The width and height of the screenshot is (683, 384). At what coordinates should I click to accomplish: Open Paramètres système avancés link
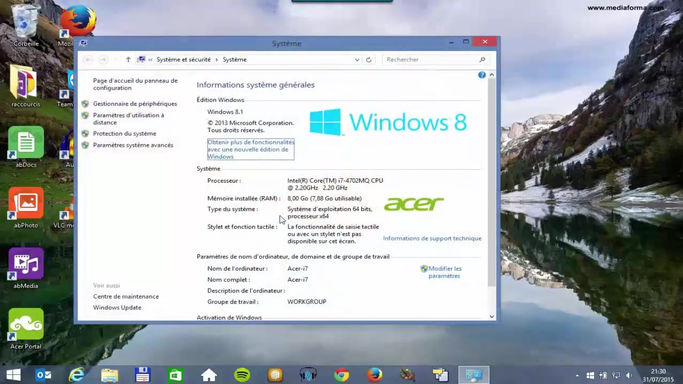(133, 145)
